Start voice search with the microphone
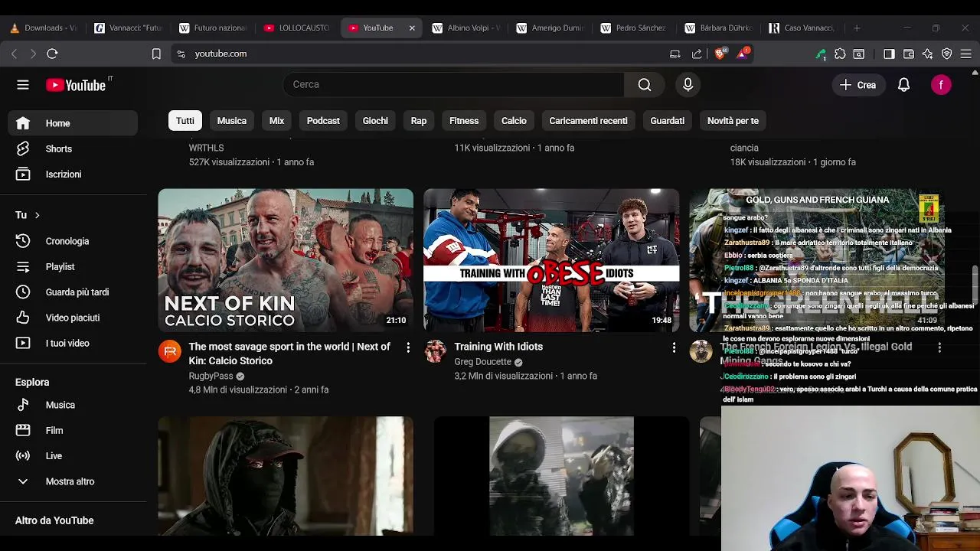980x551 pixels. point(688,85)
